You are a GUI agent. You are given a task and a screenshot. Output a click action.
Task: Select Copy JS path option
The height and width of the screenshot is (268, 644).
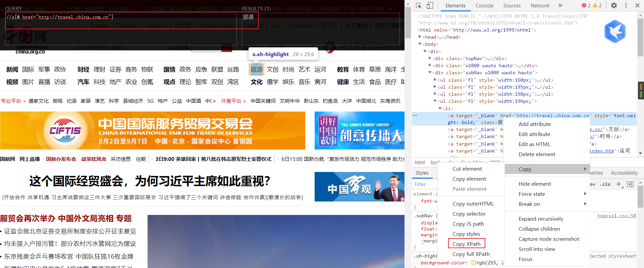(468, 224)
